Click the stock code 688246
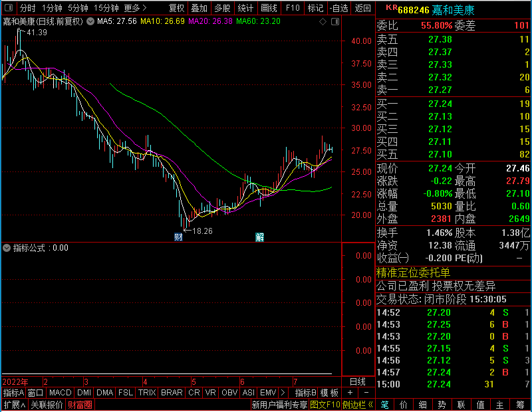 414,10
